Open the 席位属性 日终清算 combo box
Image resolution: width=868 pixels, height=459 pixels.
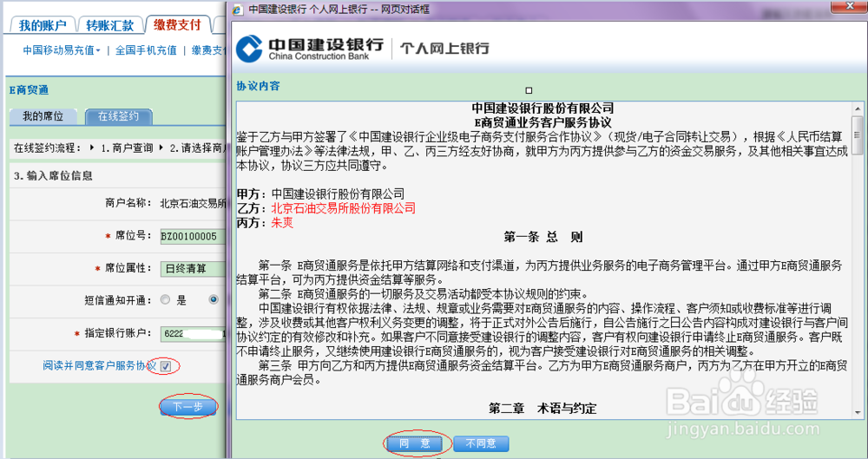[x=194, y=268]
